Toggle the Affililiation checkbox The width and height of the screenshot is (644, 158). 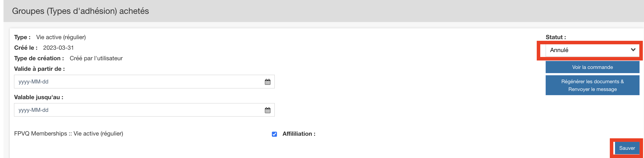[x=274, y=134]
